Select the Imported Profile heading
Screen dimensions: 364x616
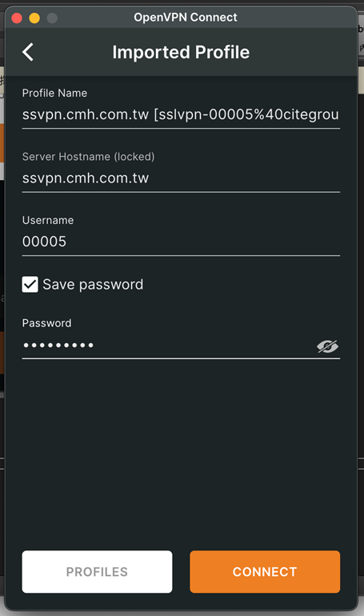(181, 52)
